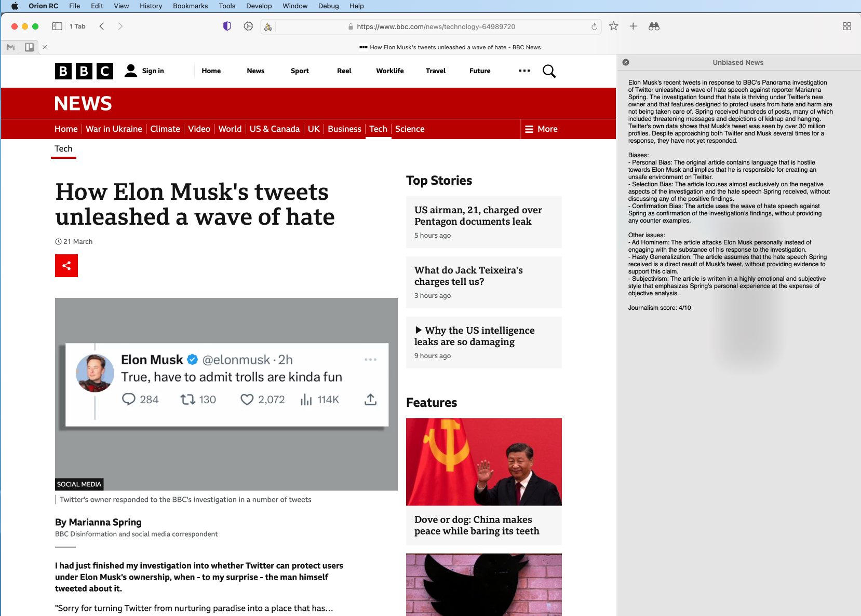The width and height of the screenshot is (861, 616).
Task: Open the Debug menu
Action: [x=329, y=6]
